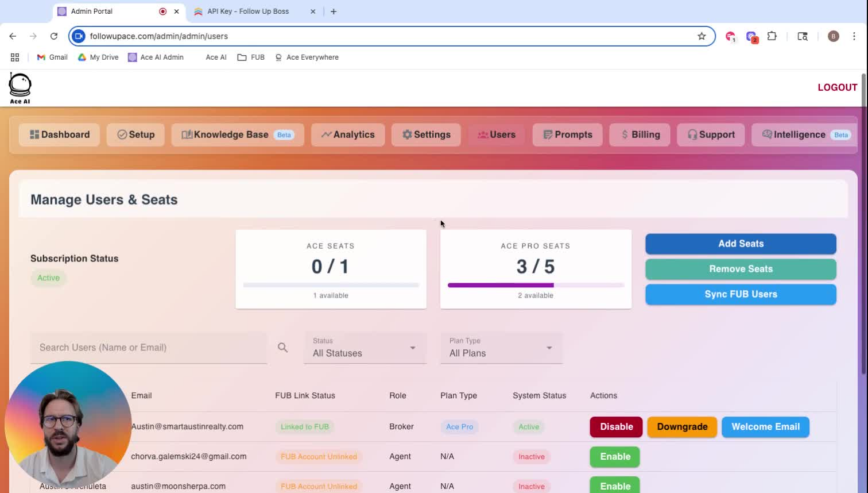Open My Drive bookmark
Screen dimensions: 868x493
(98, 57)
